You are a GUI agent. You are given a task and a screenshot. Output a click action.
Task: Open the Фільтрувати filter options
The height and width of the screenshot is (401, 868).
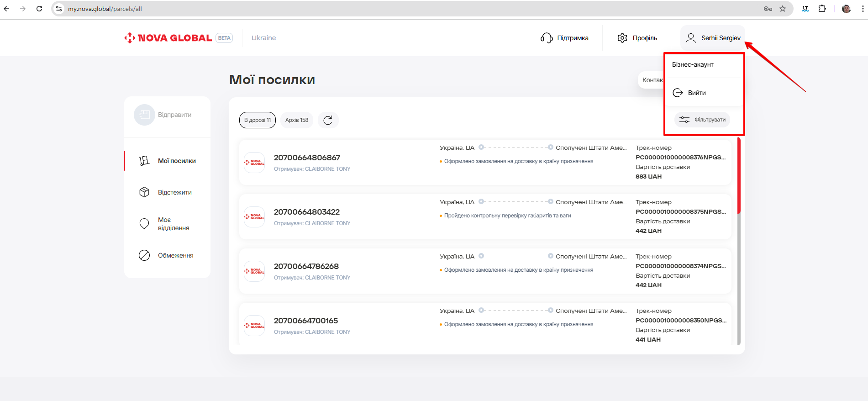(x=702, y=120)
